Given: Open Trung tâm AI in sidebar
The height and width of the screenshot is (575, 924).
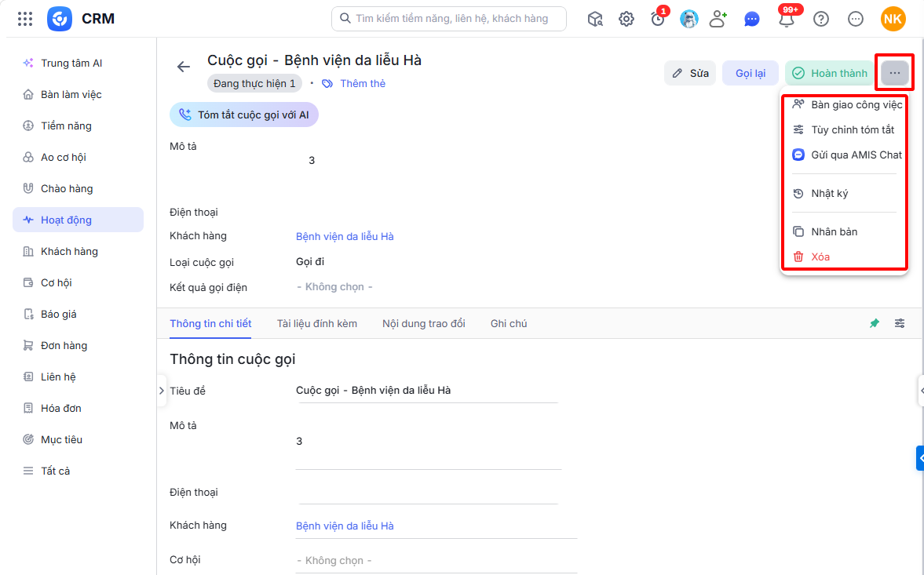Looking at the screenshot, I should click(x=78, y=63).
